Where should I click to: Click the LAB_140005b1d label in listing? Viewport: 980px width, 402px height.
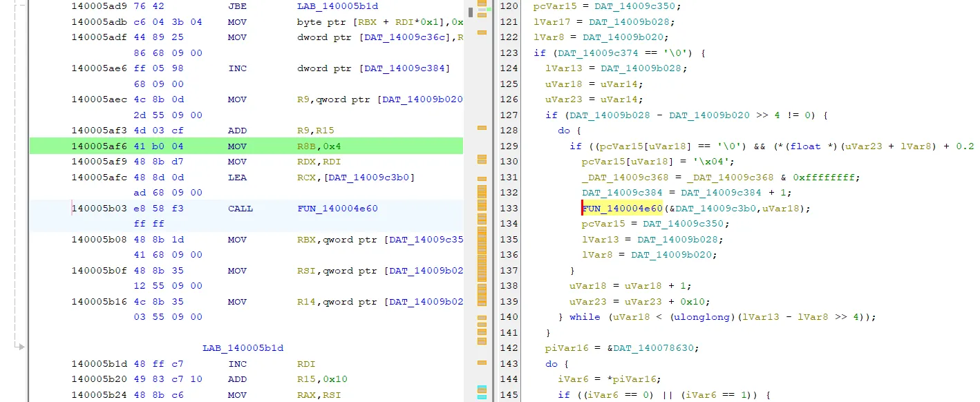243,348
